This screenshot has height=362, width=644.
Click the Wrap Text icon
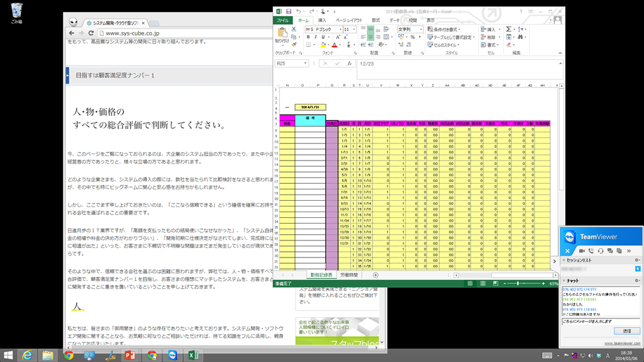[387, 29]
